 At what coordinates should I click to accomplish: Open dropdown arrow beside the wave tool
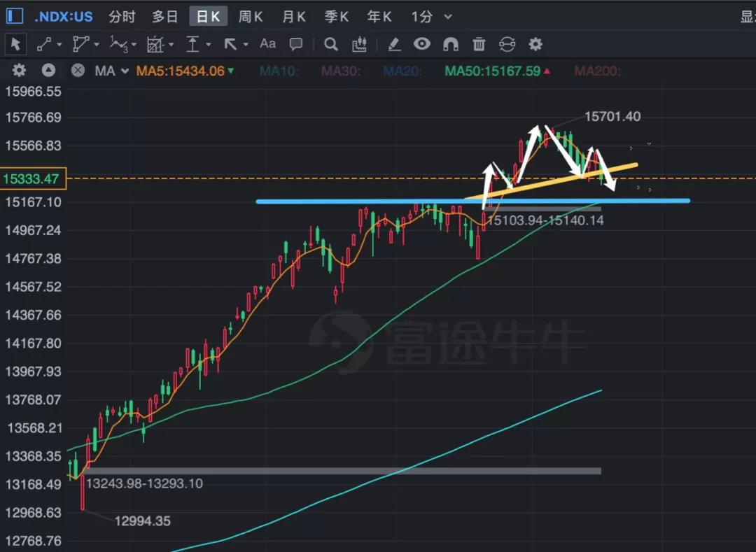134,45
